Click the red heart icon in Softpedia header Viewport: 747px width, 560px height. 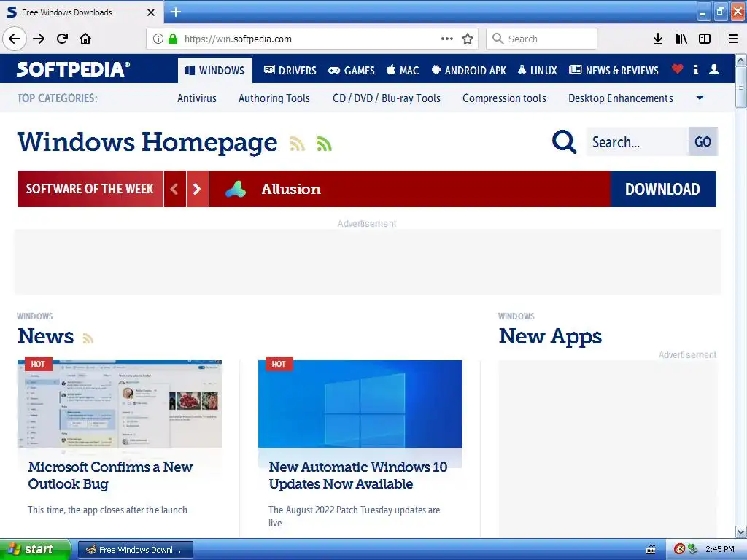(677, 69)
